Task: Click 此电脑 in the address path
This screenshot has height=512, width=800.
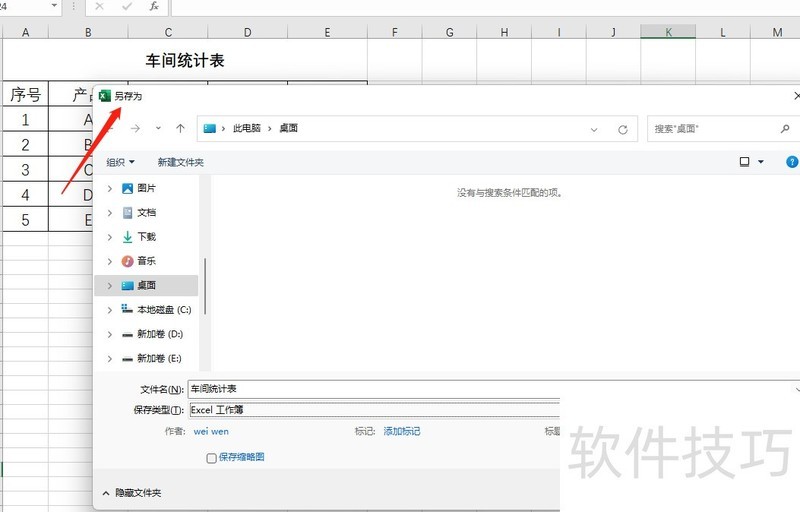Action: (247, 129)
